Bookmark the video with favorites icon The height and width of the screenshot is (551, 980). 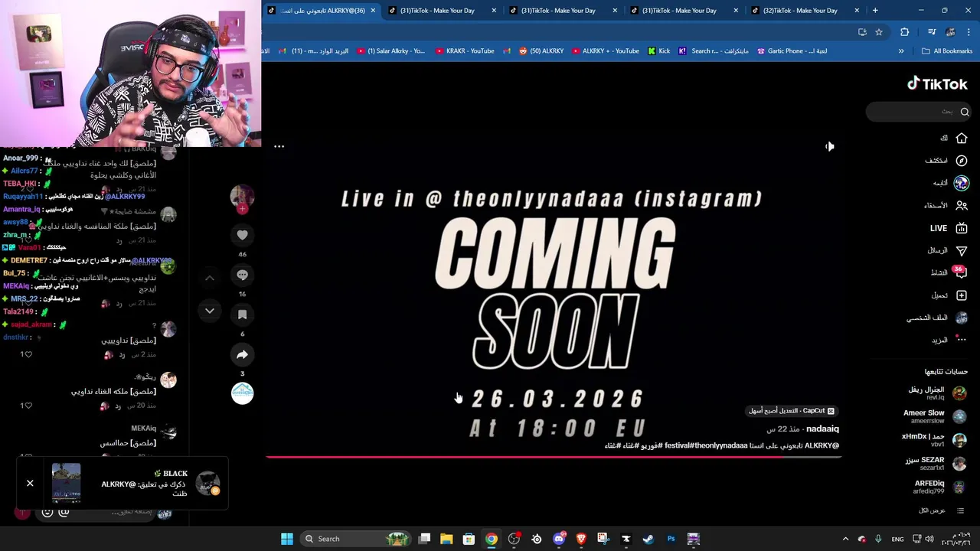point(242,315)
